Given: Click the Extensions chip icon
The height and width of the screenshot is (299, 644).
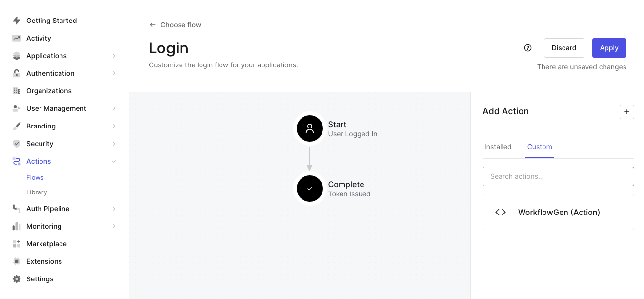Looking at the screenshot, I should click(x=17, y=261).
